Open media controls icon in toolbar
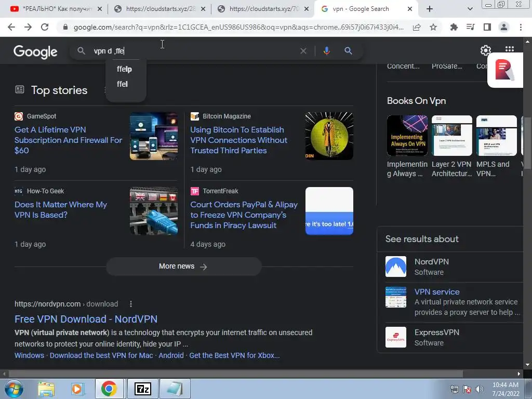 point(470,27)
